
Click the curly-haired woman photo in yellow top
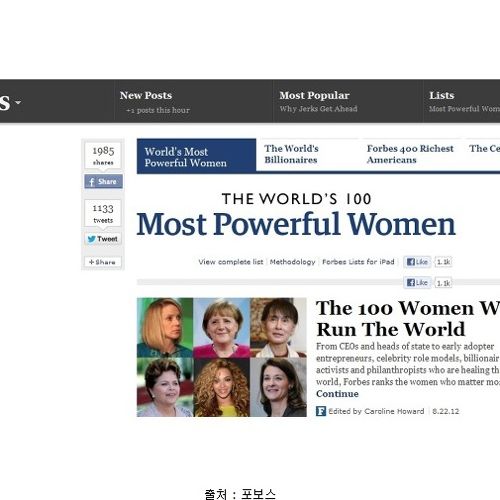click(x=222, y=387)
